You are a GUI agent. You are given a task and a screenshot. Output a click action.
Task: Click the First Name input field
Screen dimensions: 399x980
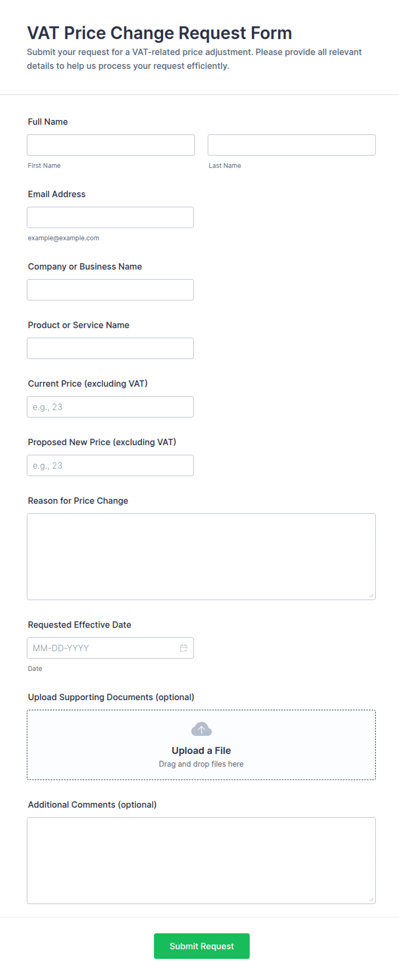111,145
